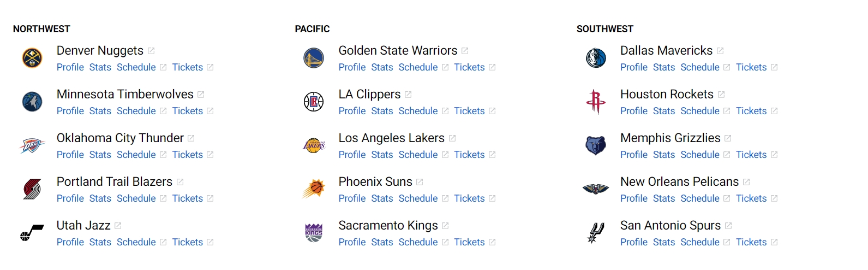Click the Houston Rockets logo
Screen dimensions: 868x270
point(595,102)
